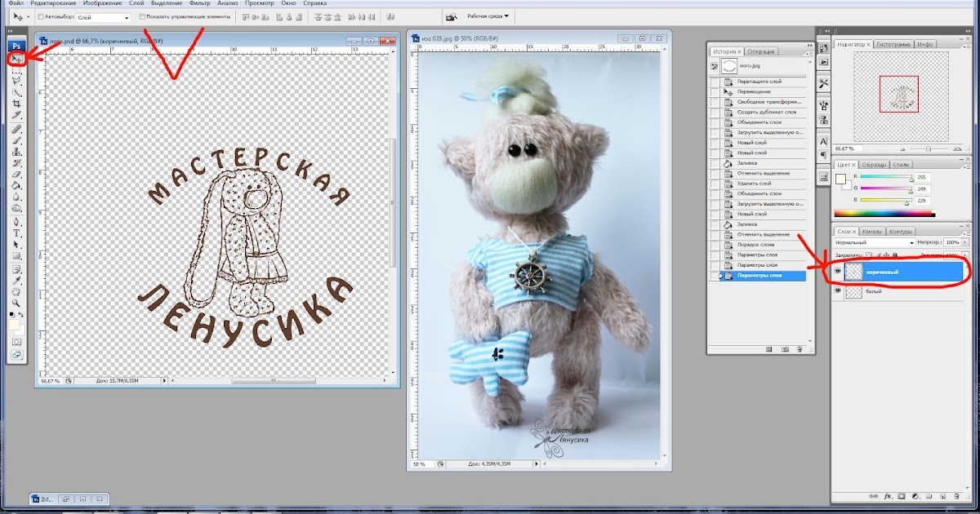The height and width of the screenshot is (514, 980).
Task: Click the foreground color swatch in Color panel
Action: tap(840, 179)
